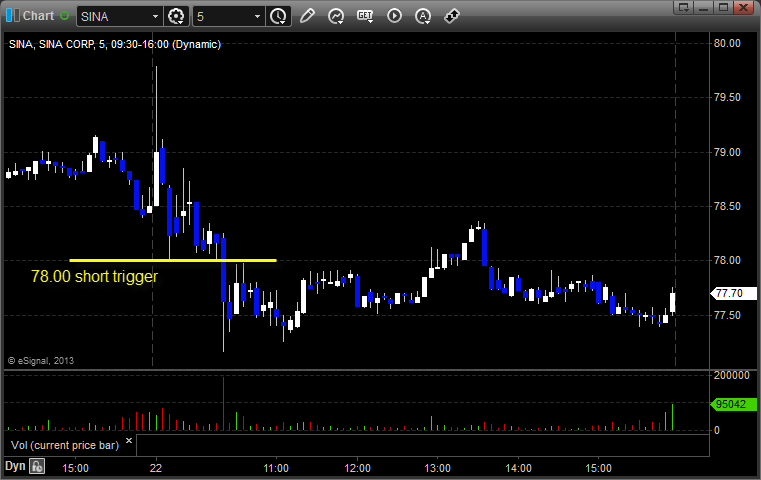Select the yellow 78.00 trigger line
The image size is (761, 480).
pos(173,260)
